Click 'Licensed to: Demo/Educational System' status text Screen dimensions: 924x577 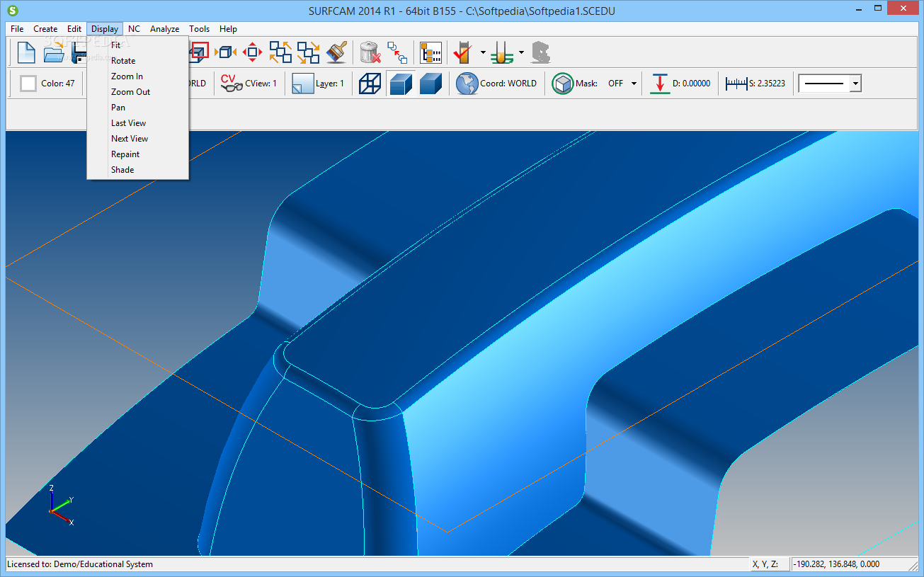[x=80, y=564]
